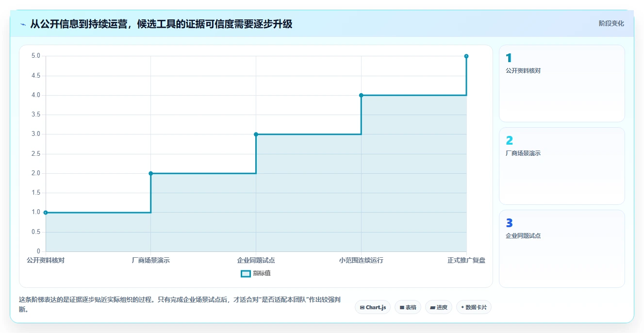Click data point at 企业同题试点 value 3.0
Image resolution: width=644 pixels, height=333 pixels.
(x=256, y=134)
